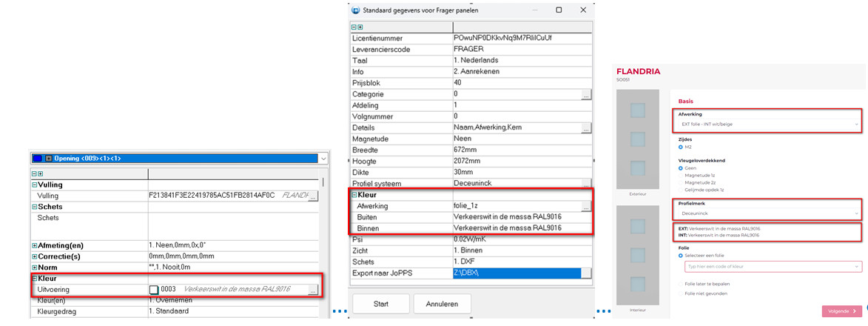Open folie code dropdown arrow

point(856,267)
